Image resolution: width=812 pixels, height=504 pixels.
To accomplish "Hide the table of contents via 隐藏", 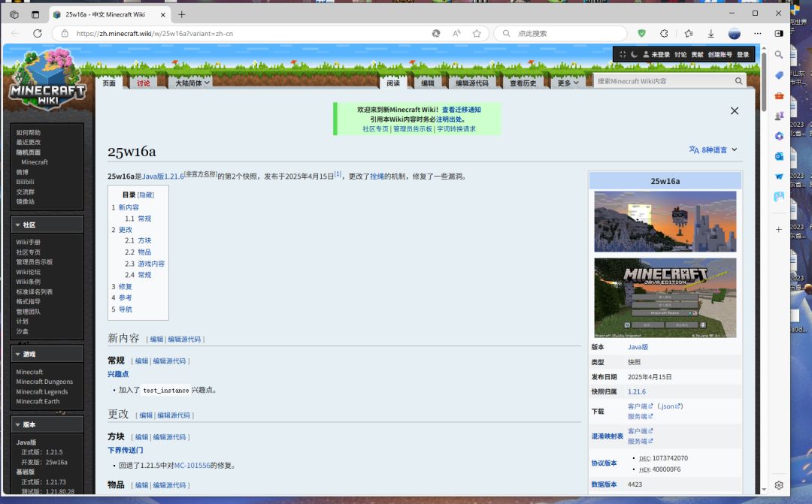I will click(x=146, y=195).
